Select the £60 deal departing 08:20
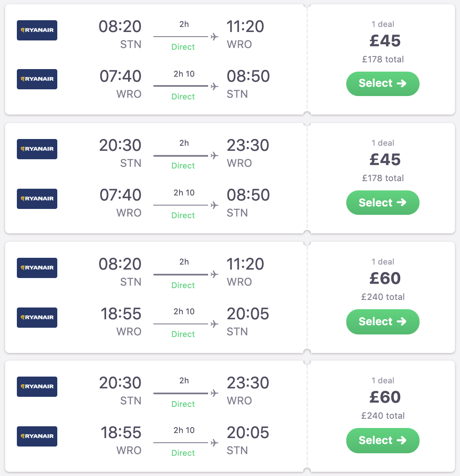 click(382, 322)
